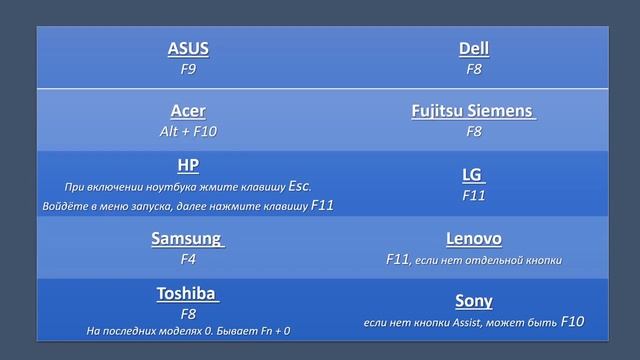Open the Fujitsu Siemens heading
Screen dimensions: 640x360
(x=473, y=111)
